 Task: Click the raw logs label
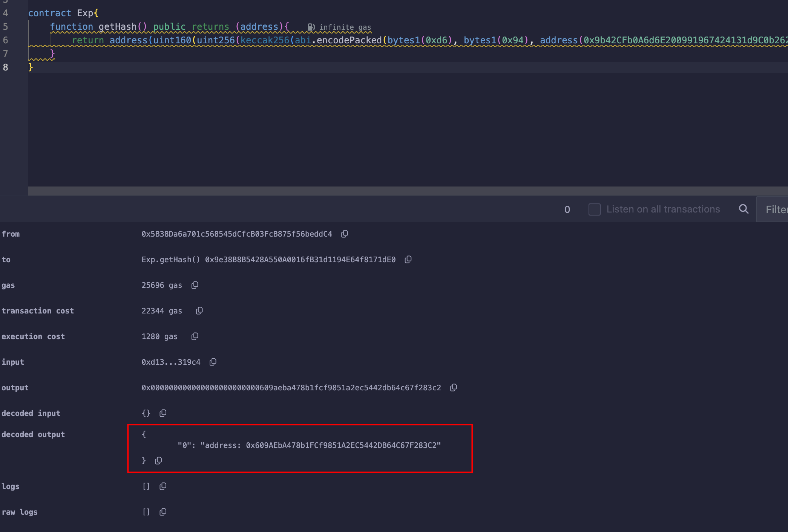(20, 512)
